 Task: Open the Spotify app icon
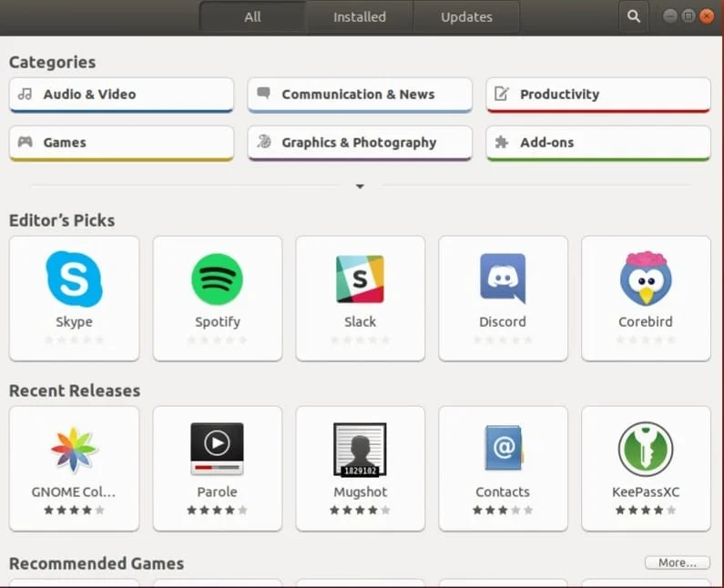click(217, 279)
